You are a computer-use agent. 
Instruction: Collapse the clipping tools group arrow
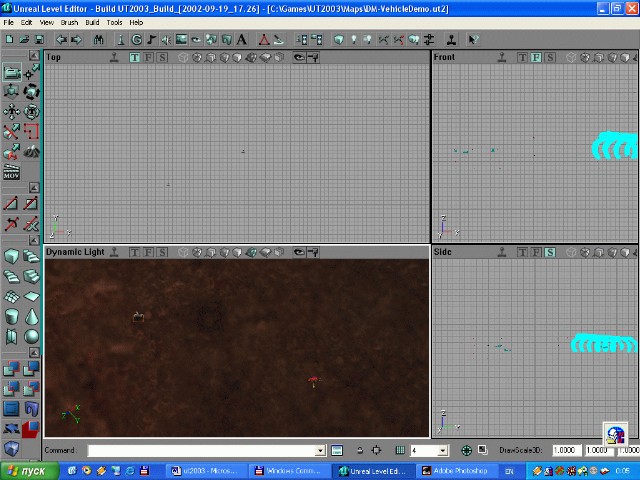(34, 188)
